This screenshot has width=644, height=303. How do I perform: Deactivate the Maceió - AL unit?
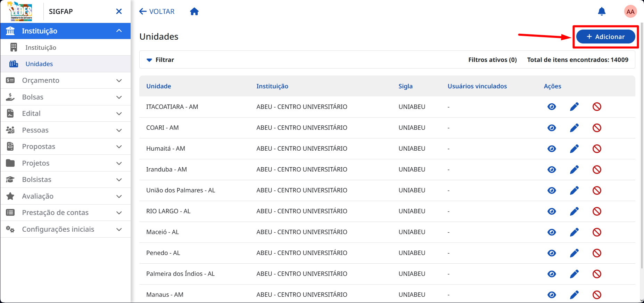[x=597, y=232]
